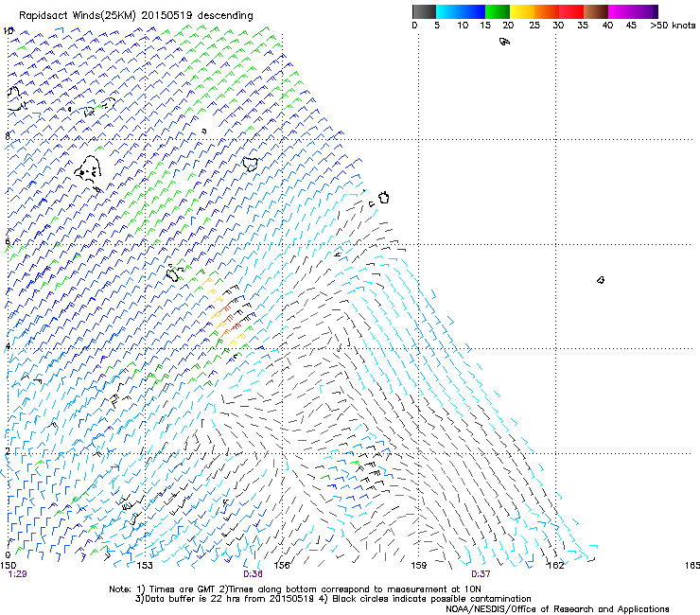Click the yellow 20–25 knots legend swatch

pos(522,11)
